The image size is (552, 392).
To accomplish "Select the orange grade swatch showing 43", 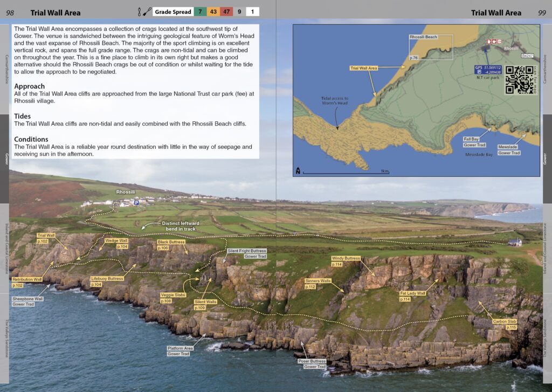I will coord(213,12).
